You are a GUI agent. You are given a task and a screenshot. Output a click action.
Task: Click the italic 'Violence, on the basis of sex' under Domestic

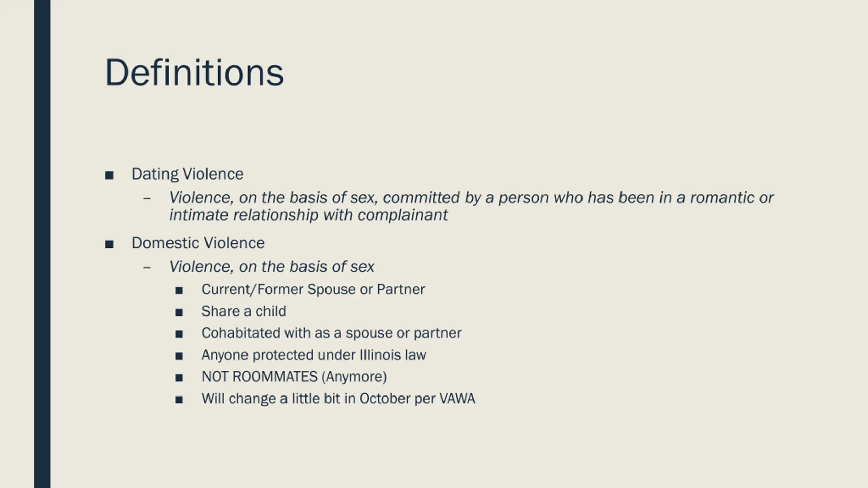(272, 267)
